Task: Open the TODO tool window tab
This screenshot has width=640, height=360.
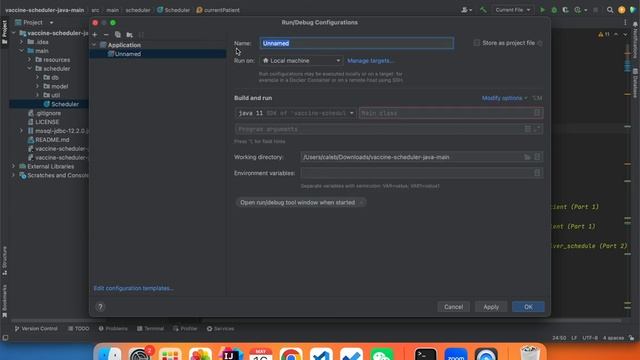Action: tap(78, 329)
